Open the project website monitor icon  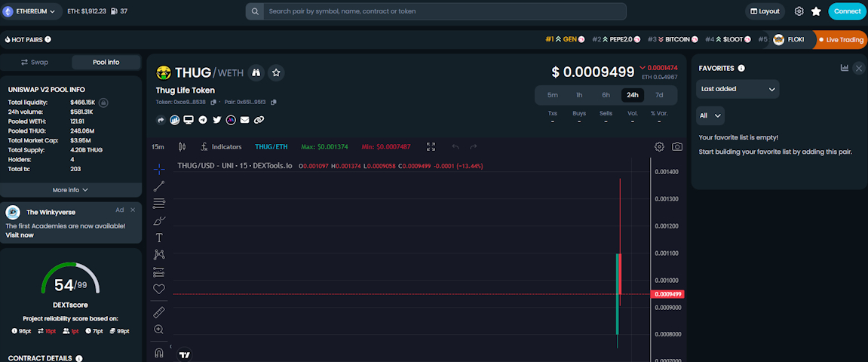(189, 120)
